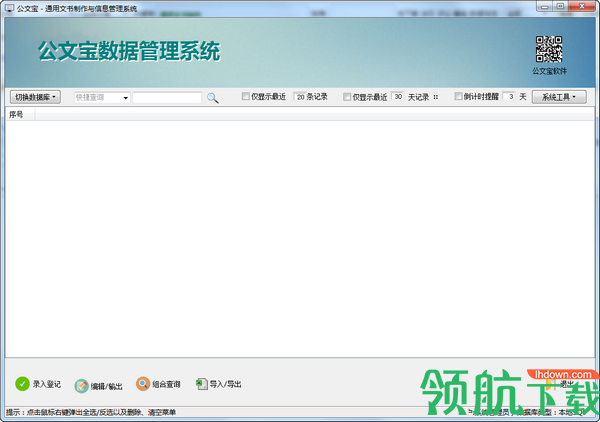Click the 导入/导出 spreadsheet icon

[202, 384]
